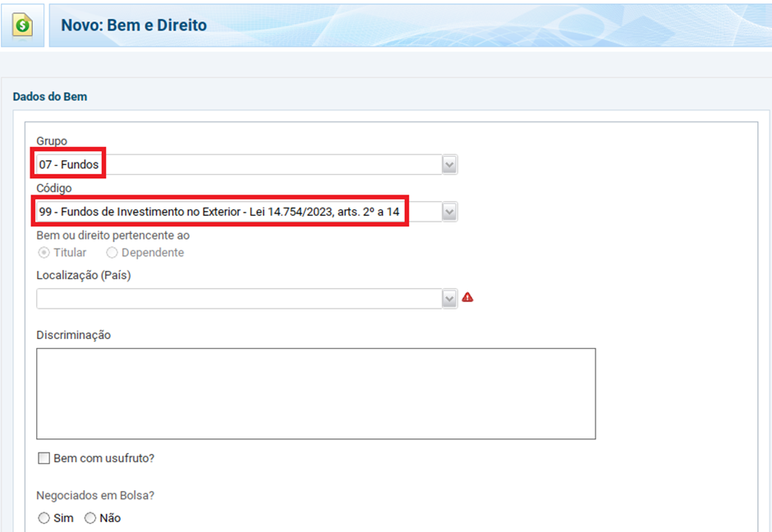Click the 'Novo: Bem e Direito' title
The width and height of the screenshot is (772, 532).
[134, 25]
